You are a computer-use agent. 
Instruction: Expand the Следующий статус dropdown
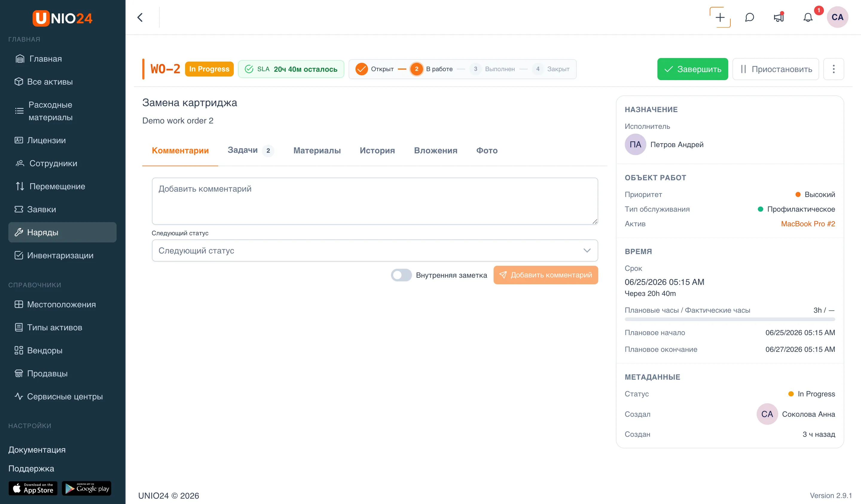pyautogui.click(x=375, y=251)
